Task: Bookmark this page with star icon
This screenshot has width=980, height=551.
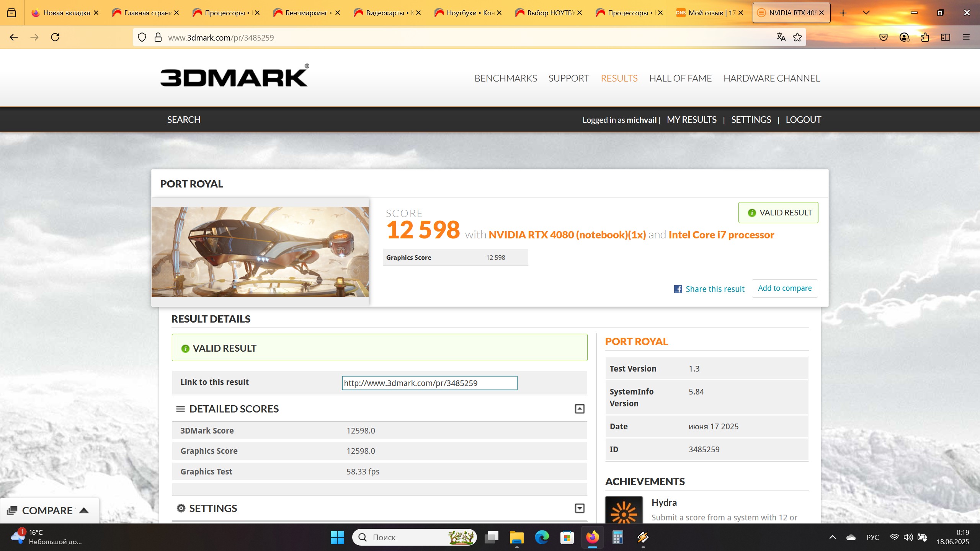Action: click(x=797, y=37)
